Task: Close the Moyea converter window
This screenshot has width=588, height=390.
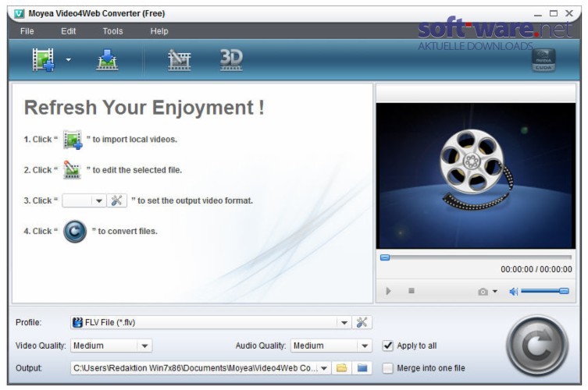Action: click(x=569, y=13)
